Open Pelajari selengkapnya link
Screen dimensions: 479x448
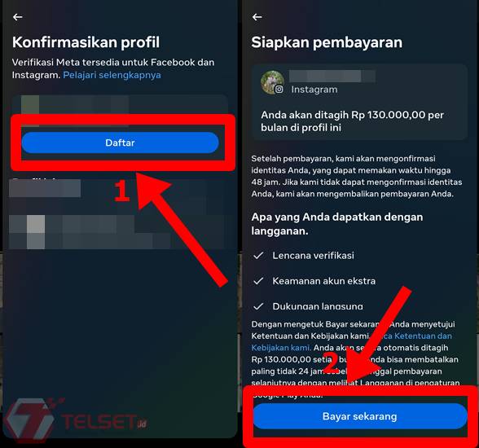[112, 75]
